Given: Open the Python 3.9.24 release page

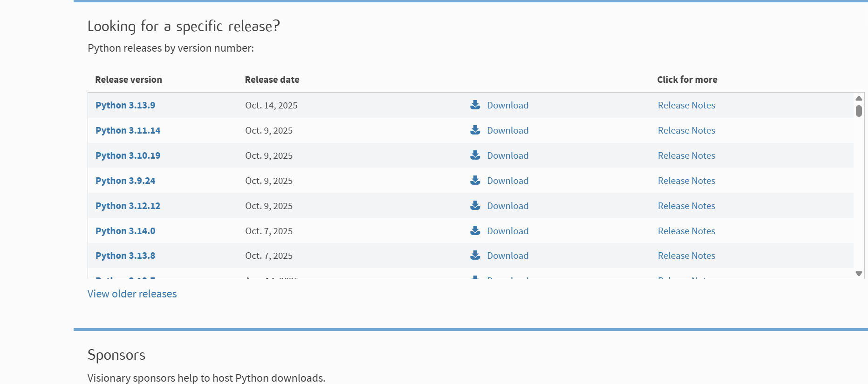Looking at the screenshot, I should coord(125,181).
